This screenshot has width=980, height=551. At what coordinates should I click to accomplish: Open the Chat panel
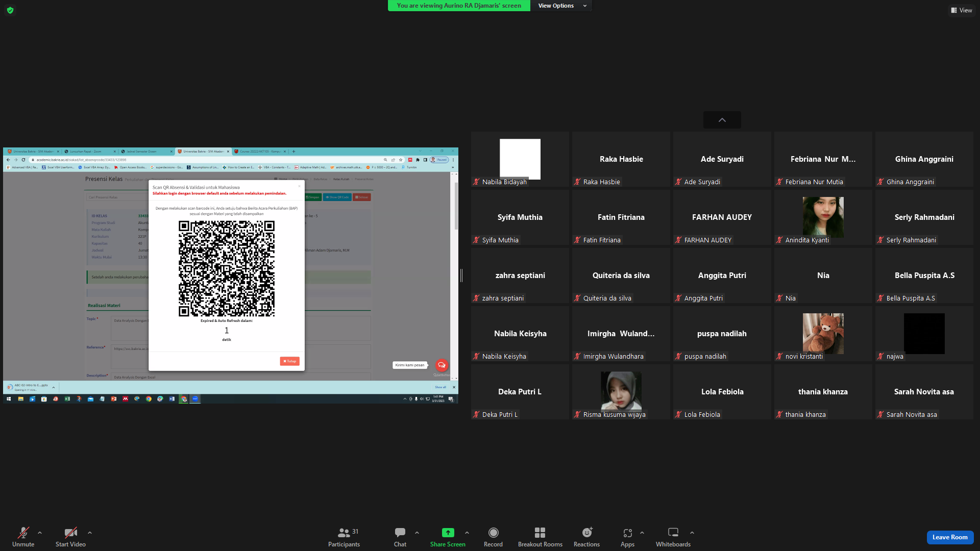point(400,537)
